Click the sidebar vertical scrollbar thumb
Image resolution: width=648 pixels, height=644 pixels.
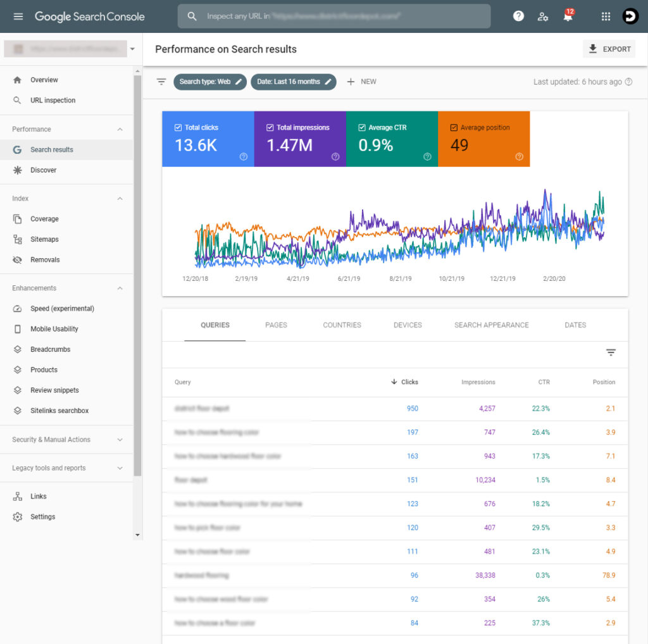click(137, 276)
